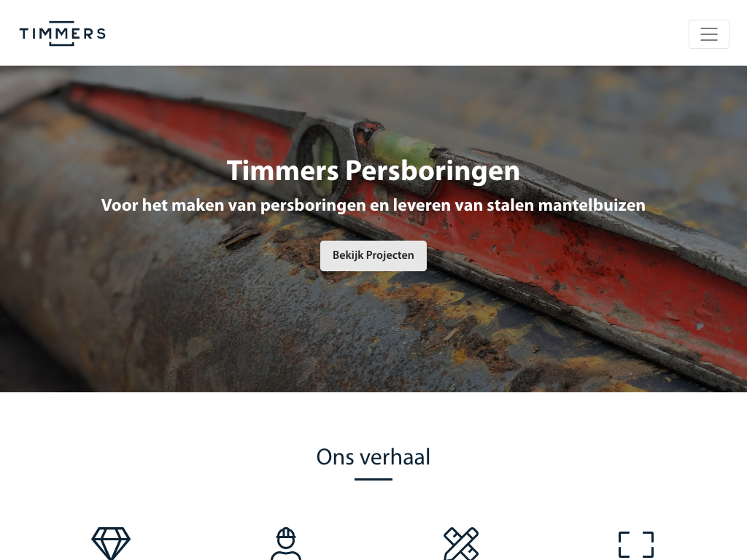This screenshot has height=560, width=747.
Task: Click the frame corners icon
Action: coord(636,545)
